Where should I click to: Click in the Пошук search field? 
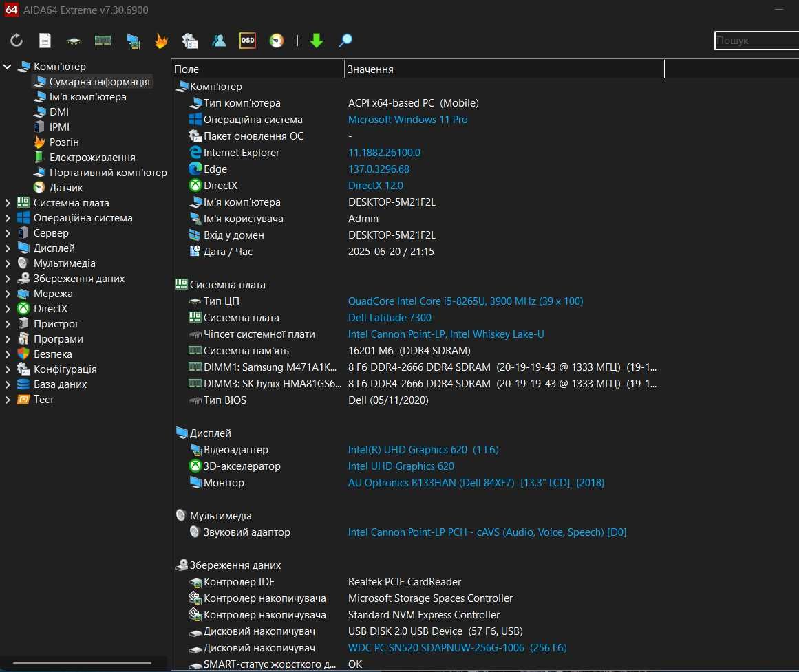757,41
